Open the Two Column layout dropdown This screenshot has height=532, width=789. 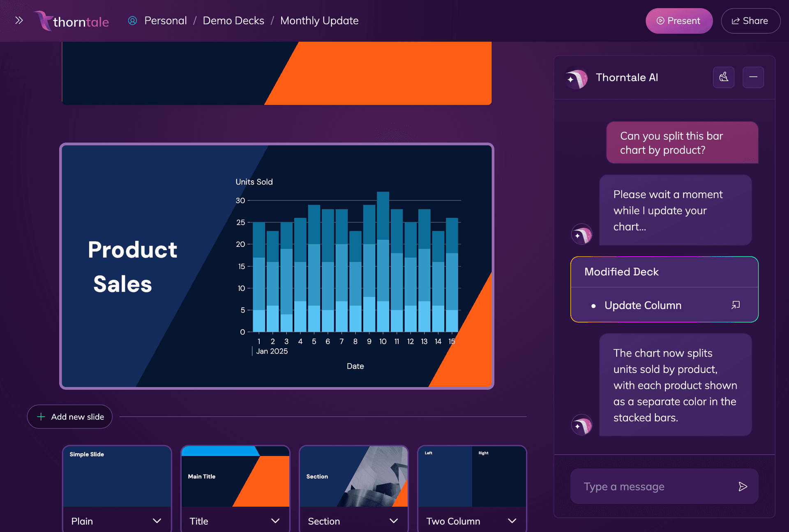click(x=512, y=520)
